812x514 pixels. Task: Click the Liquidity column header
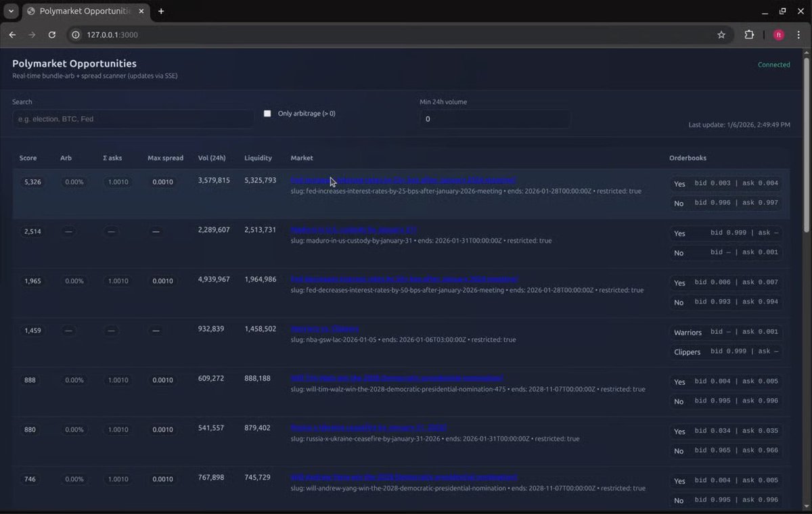258,158
